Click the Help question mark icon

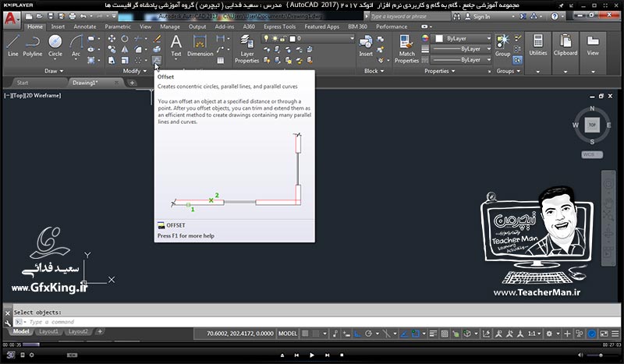(x=555, y=16)
